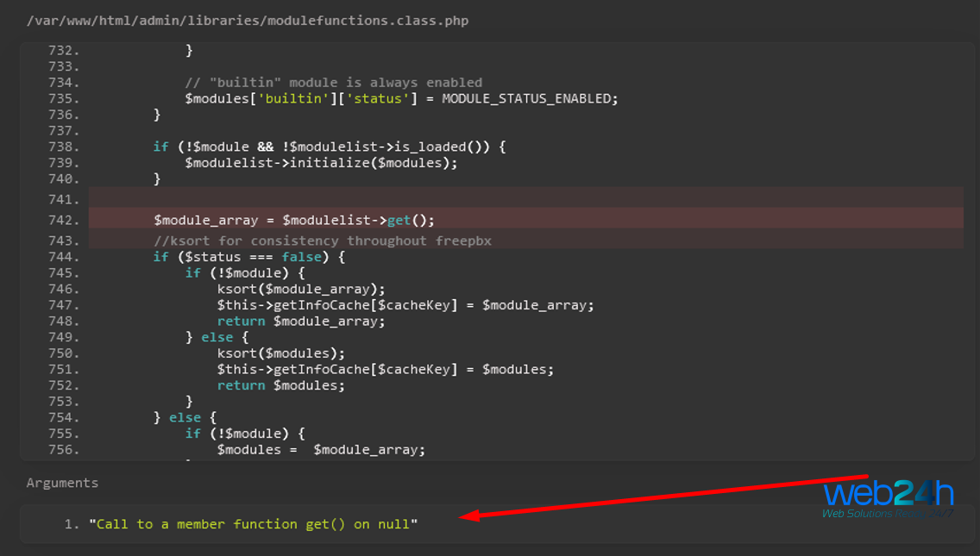
Task: Click ksort($modules) on line 750
Action: [x=281, y=353]
